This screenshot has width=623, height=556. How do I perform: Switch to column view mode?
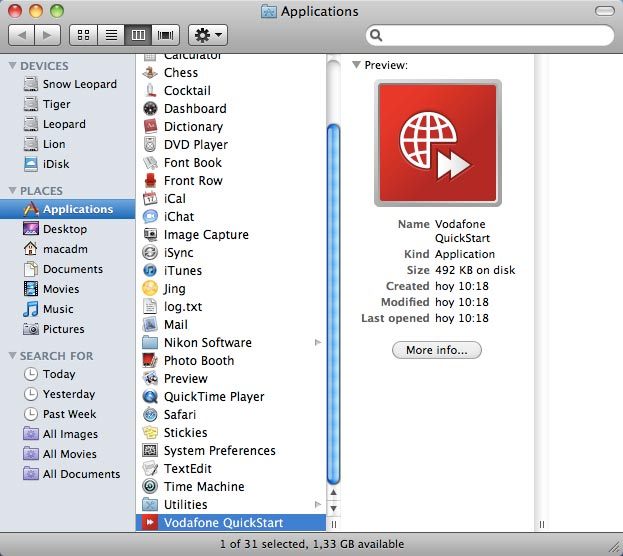138,35
